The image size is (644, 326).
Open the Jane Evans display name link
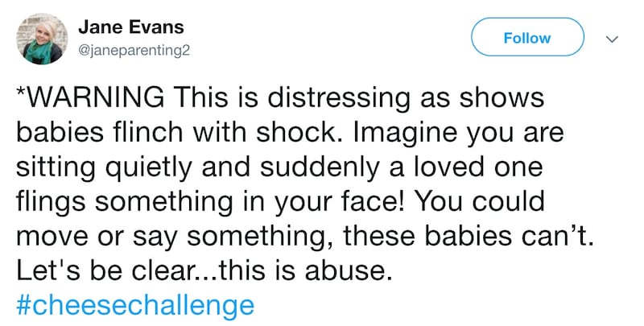coord(131,27)
